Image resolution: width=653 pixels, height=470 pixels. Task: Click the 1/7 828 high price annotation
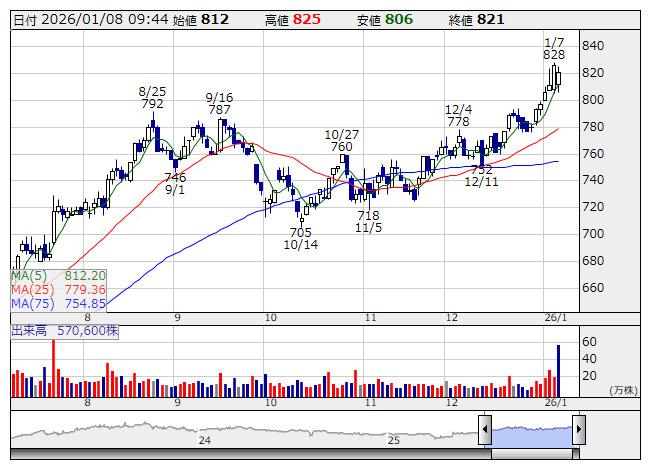tap(554, 49)
